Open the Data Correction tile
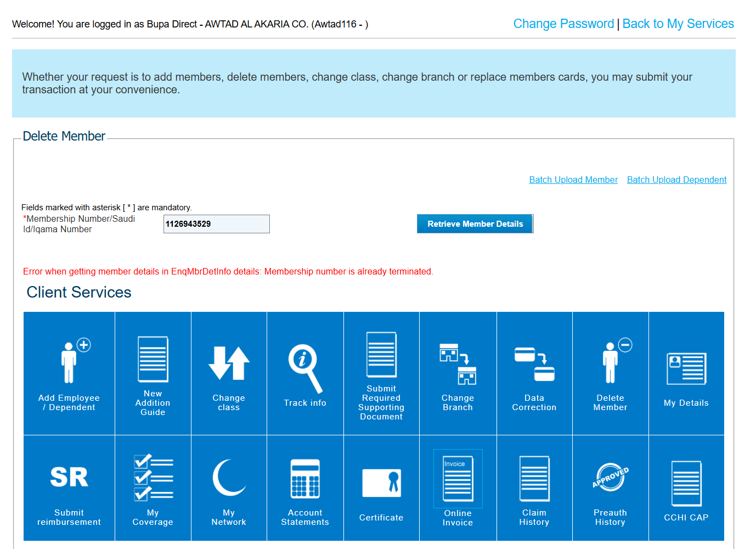 [x=534, y=373]
